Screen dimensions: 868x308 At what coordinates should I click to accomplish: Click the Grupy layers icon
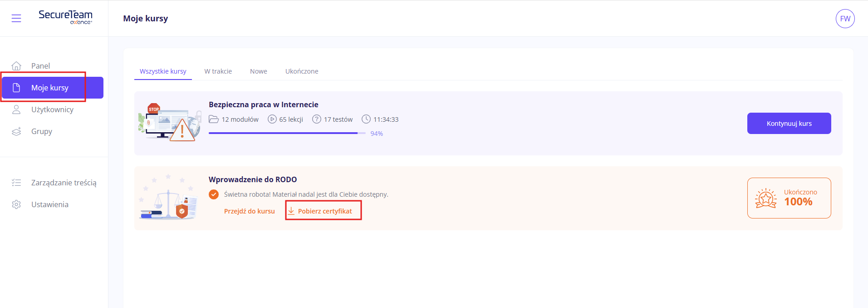click(16, 131)
